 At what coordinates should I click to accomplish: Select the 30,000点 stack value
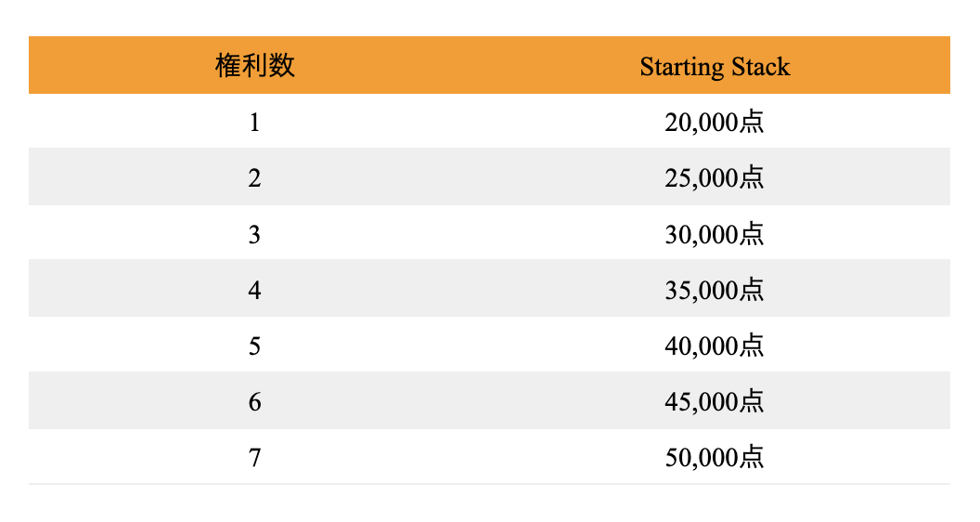pos(715,233)
